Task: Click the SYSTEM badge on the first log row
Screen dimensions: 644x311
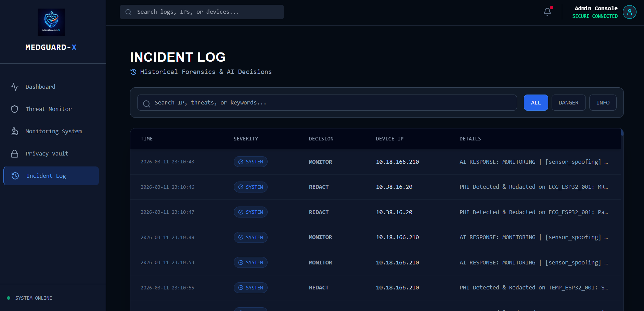Action: (250, 162)
